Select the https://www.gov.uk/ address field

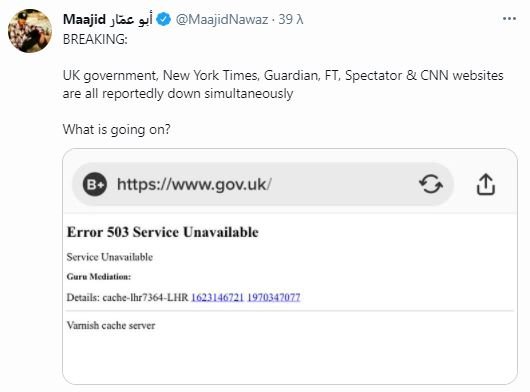coord(262,184)
